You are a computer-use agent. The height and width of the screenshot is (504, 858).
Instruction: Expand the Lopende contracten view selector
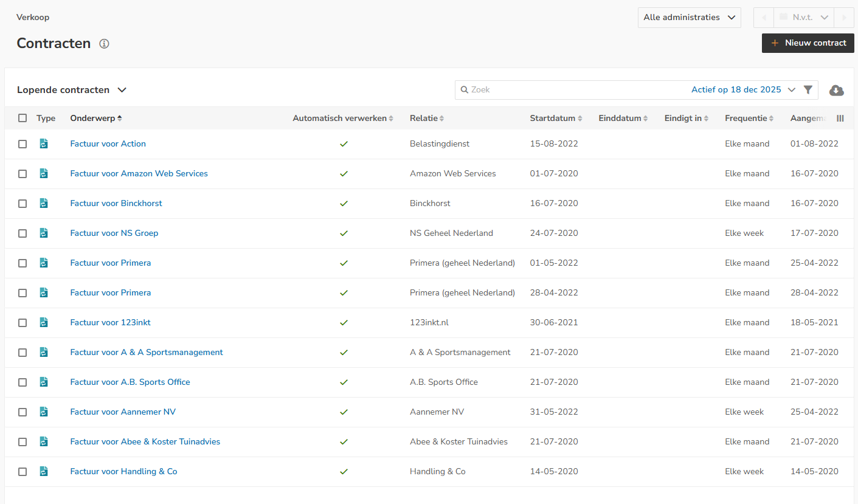click(x=72, y=90)
